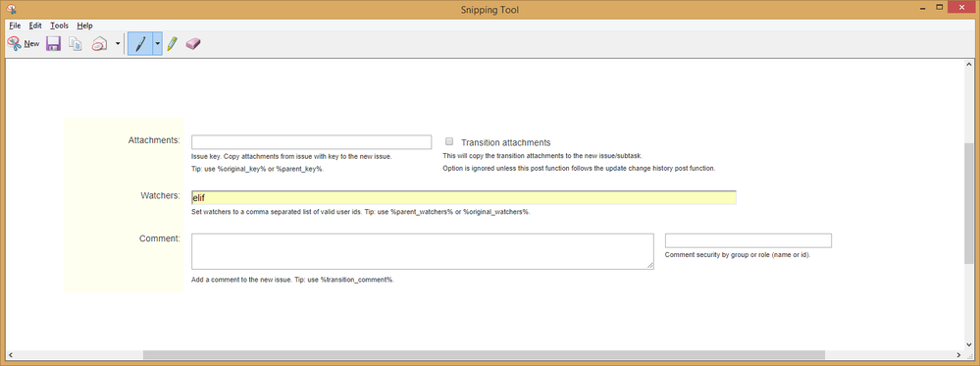Click 'Tip: use %original_key% or %parent_key%.' text
This screenshot has width=980, height=366.
pyautogui.click(x=257, y=169)
